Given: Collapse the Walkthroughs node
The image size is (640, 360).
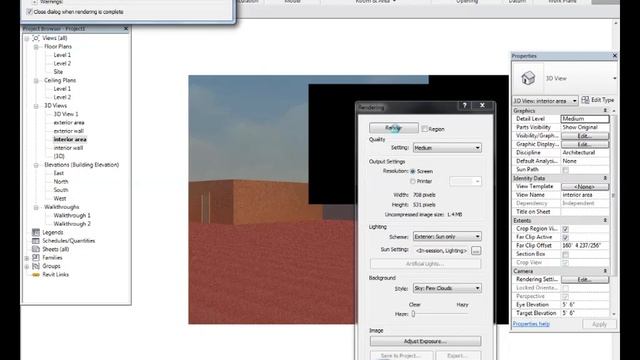Looking at the screenshot, I should pos(36,207).
